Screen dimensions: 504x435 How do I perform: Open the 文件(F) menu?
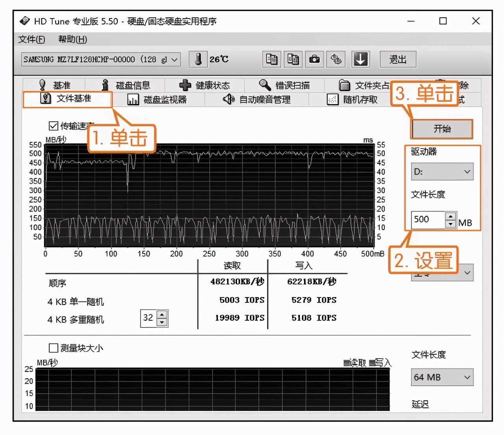pyautogui.click(x=31, y=39)
